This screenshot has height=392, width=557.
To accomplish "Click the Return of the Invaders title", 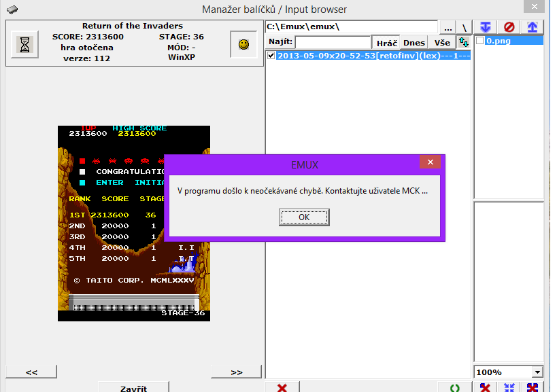I will tap(133, 26).
